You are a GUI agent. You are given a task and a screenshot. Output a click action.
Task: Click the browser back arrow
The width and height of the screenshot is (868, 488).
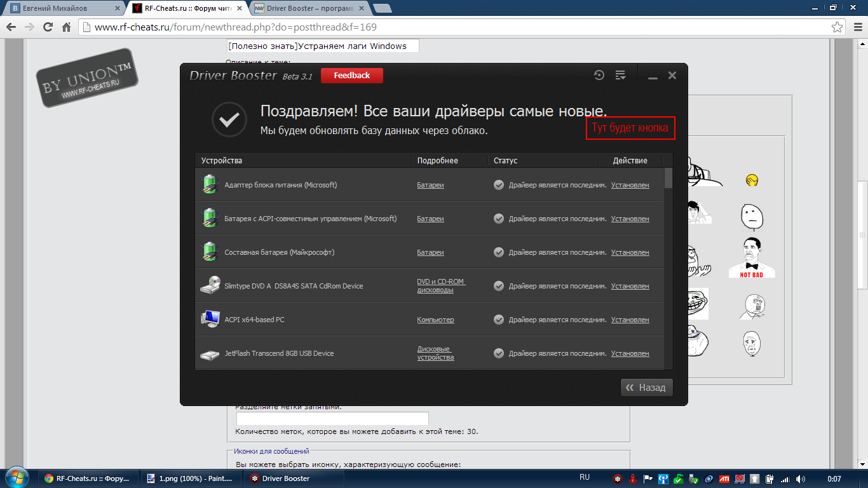click(10, 27)
